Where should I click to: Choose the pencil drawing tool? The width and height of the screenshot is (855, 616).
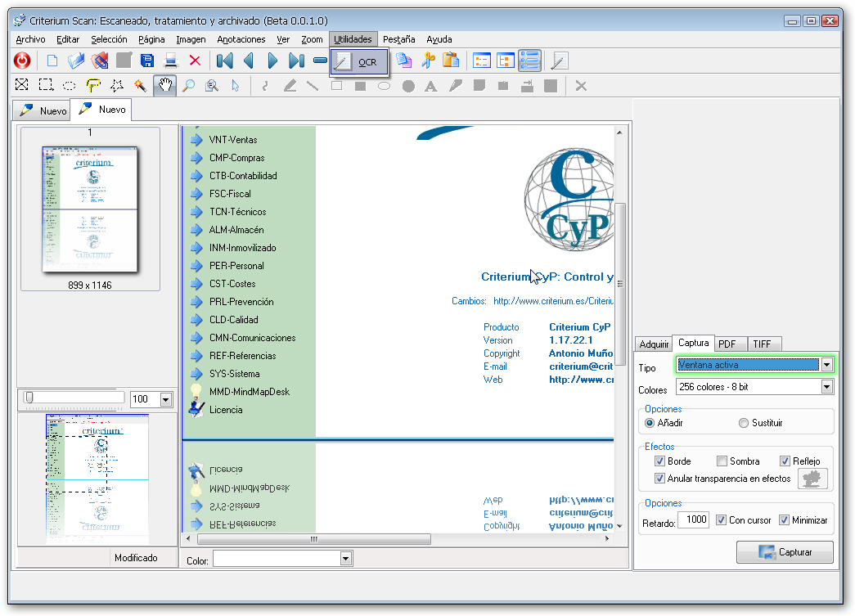pyautogui.click(x=290, y=86)
